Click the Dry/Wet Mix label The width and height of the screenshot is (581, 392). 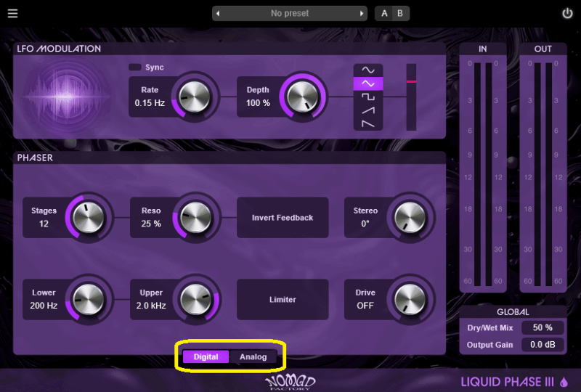(489, 328)
